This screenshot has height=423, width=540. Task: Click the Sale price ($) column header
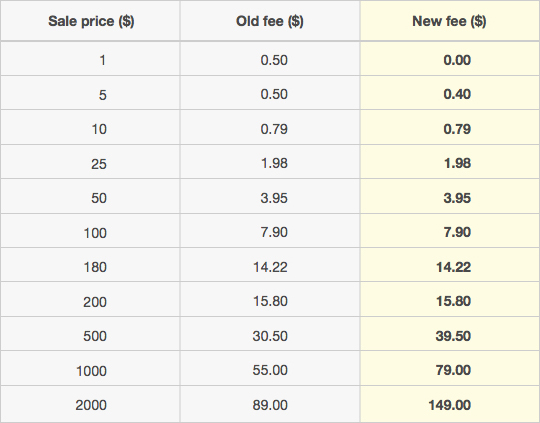[x=91, y=21]
